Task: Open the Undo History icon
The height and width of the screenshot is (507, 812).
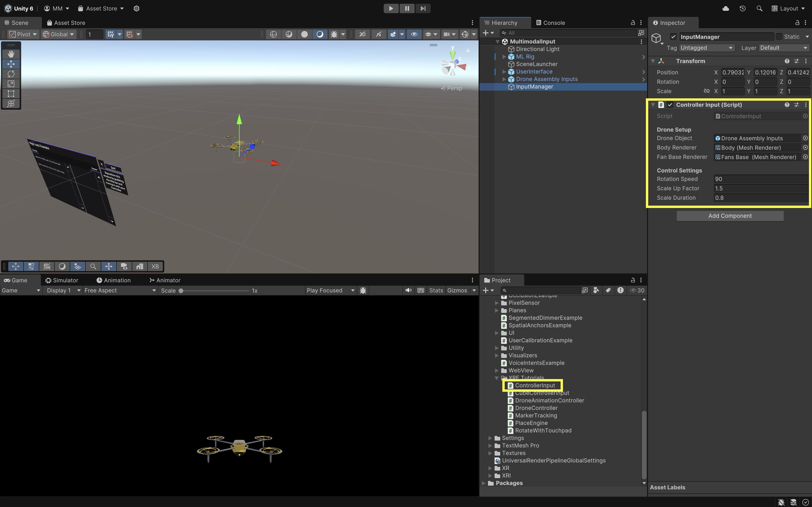Action: pos(742,8)
